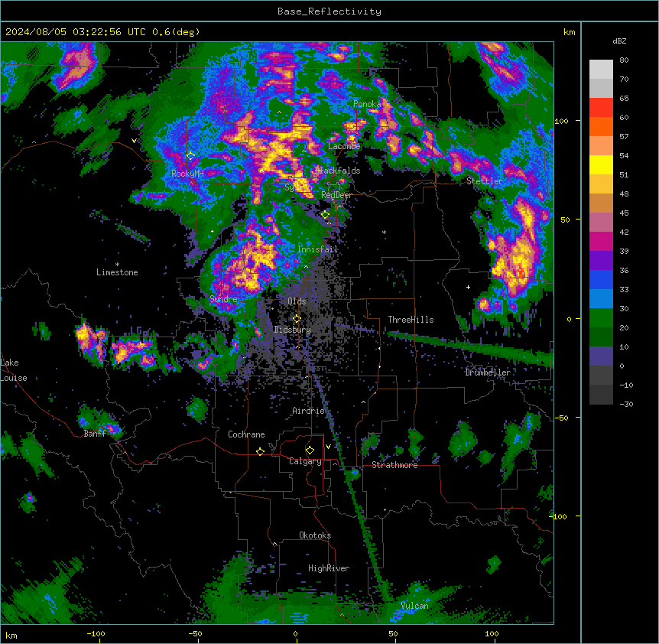
Task: Click the km unit label beside the timestamp row
Action: coord(569,32)
